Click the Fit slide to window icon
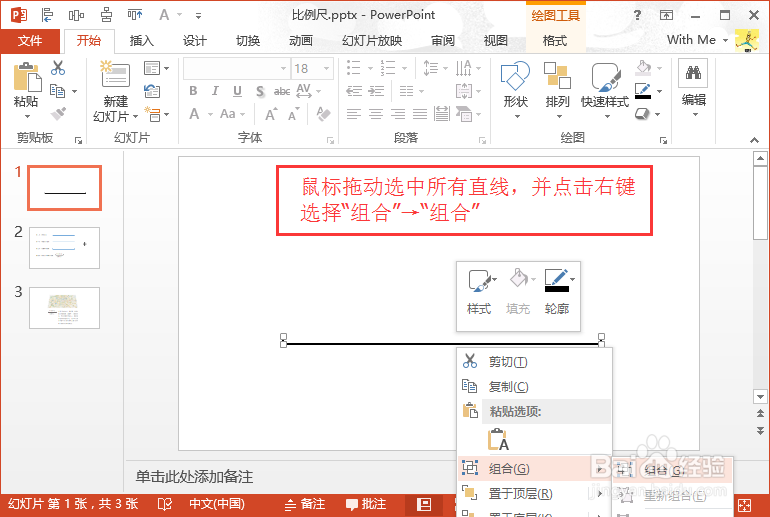770x517 pixels. pyautogui.click(x=744, y=505)
